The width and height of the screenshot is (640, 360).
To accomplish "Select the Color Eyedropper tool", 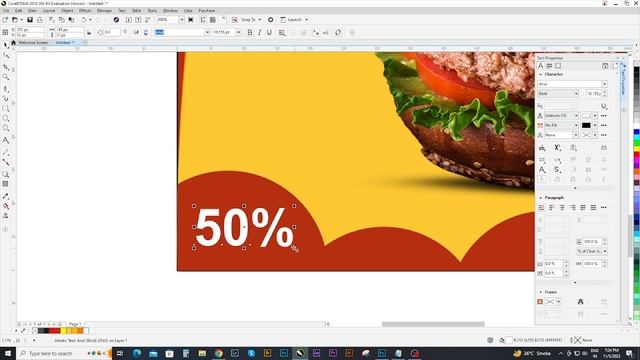I will [x=6, y=196].
